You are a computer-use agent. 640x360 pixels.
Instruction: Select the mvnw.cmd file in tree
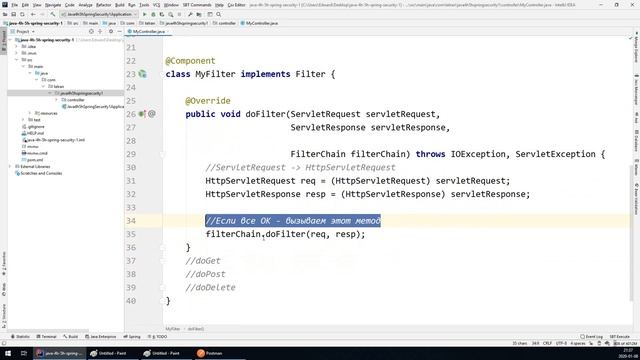pos(35,153)
